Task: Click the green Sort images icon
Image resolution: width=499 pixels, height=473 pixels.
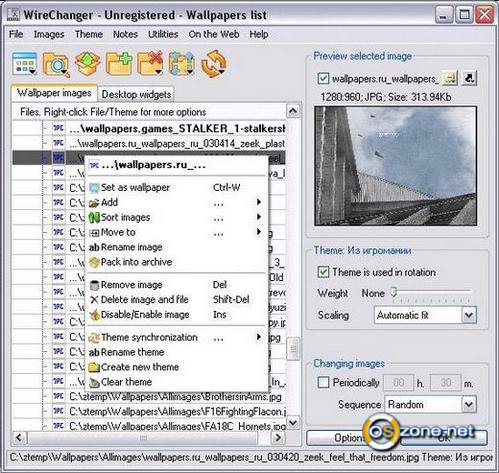Action: coord(94,218)
